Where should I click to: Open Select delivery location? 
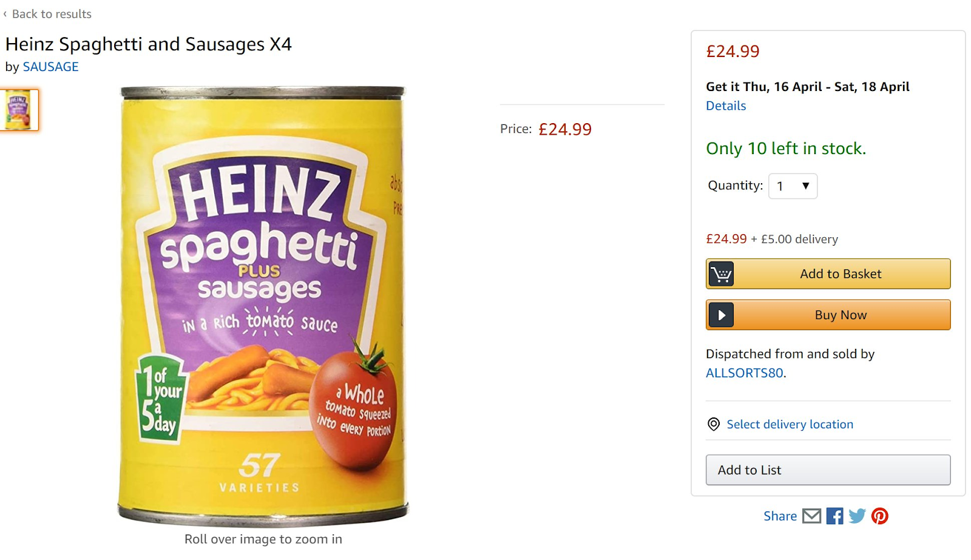(790, 424)
